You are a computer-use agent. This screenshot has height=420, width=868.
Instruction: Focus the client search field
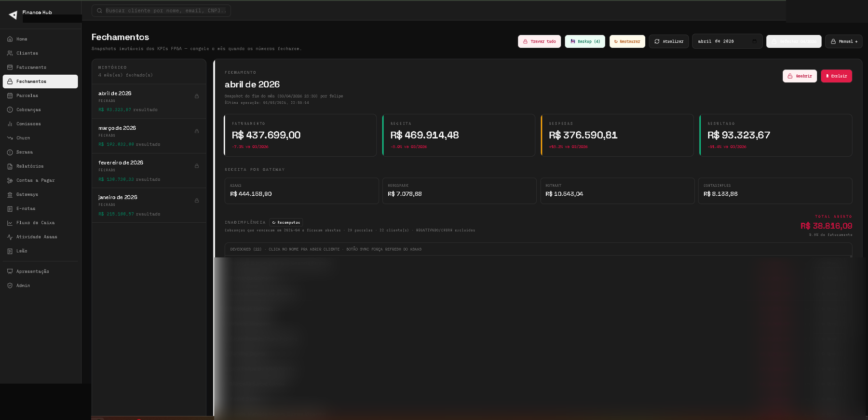click(161, 11)
